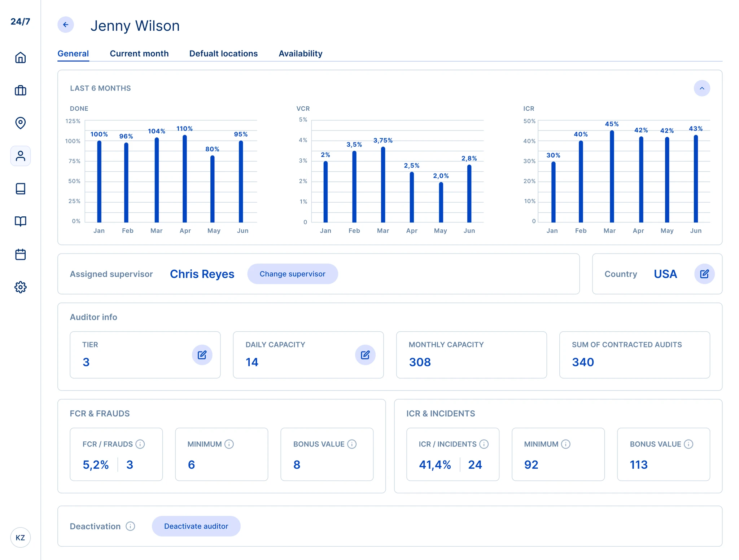The image size is (739, 560).
Task: Click the location pin sidebar icon
Action: [21, 123]
